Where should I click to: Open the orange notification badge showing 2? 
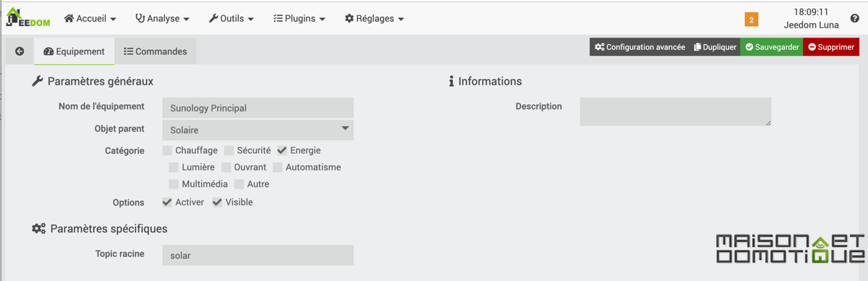pos(752,20)
